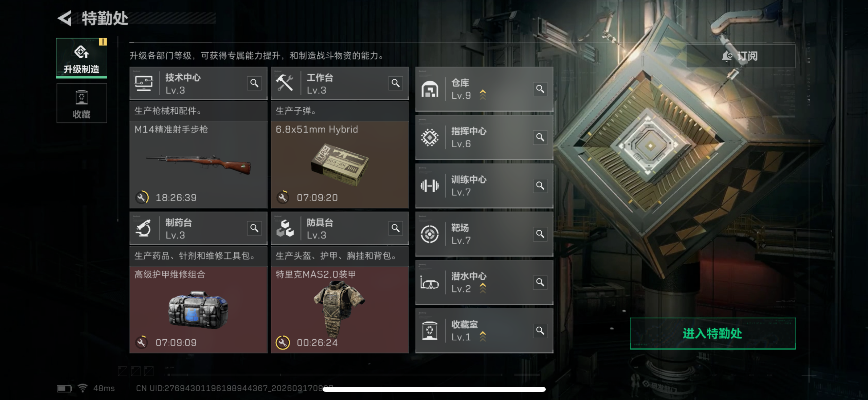Select the 6.8x51mm Hybrid ammo card
This screenshot has height=400, width=868.
(340, 165)
